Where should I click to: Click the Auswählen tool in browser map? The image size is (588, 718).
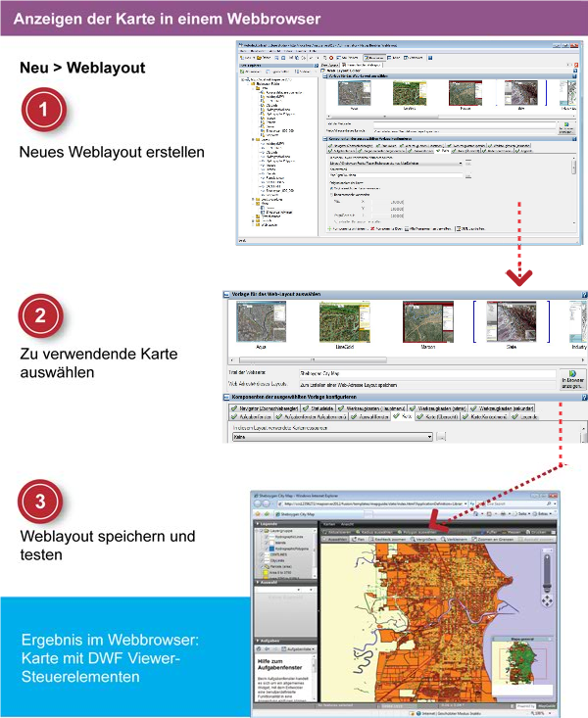(x=335, y=540)
